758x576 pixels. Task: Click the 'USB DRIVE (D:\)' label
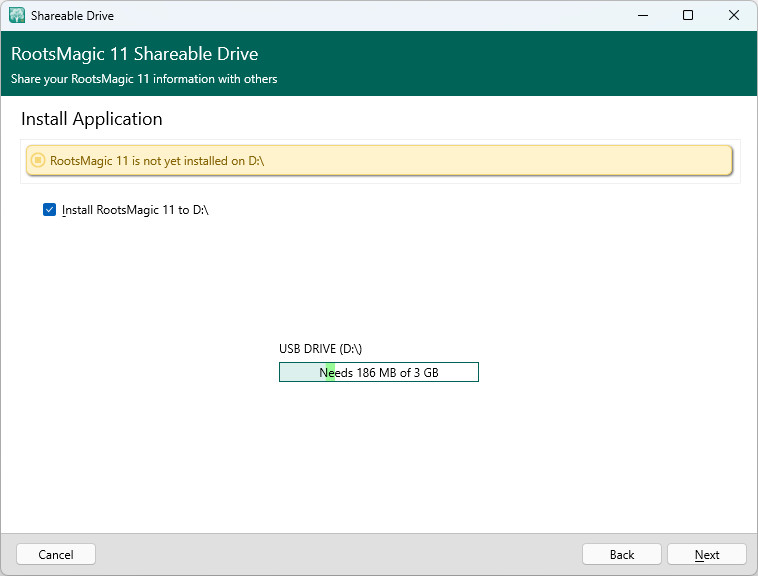(321, 348)
